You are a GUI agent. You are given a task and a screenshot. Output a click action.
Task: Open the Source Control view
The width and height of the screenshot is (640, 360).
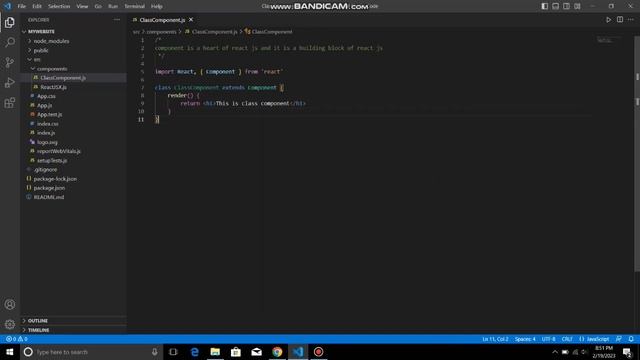pyautogui.click(x=10, y=62)
